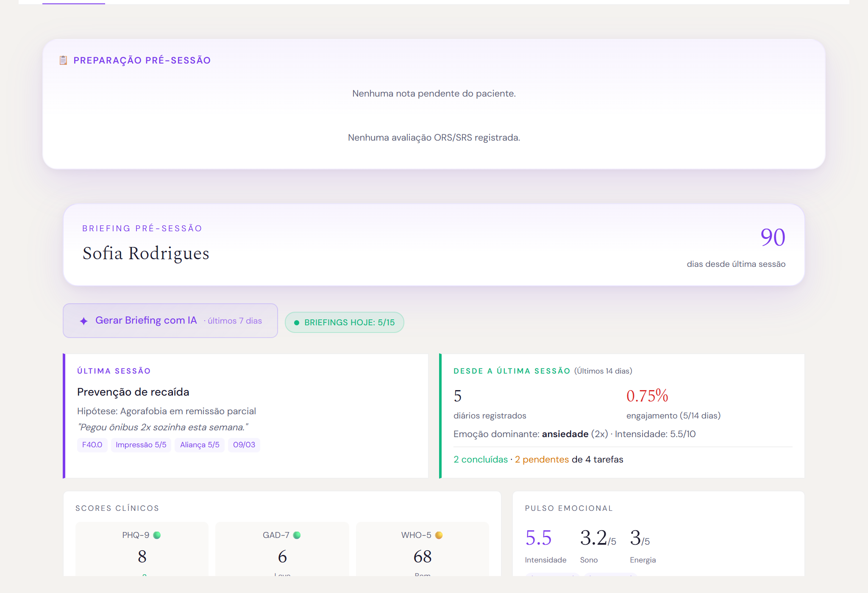Click the WHO-5 score card showing 68
Image resolution: width=868 pixels, height=593 pixels.
point(423,549)
